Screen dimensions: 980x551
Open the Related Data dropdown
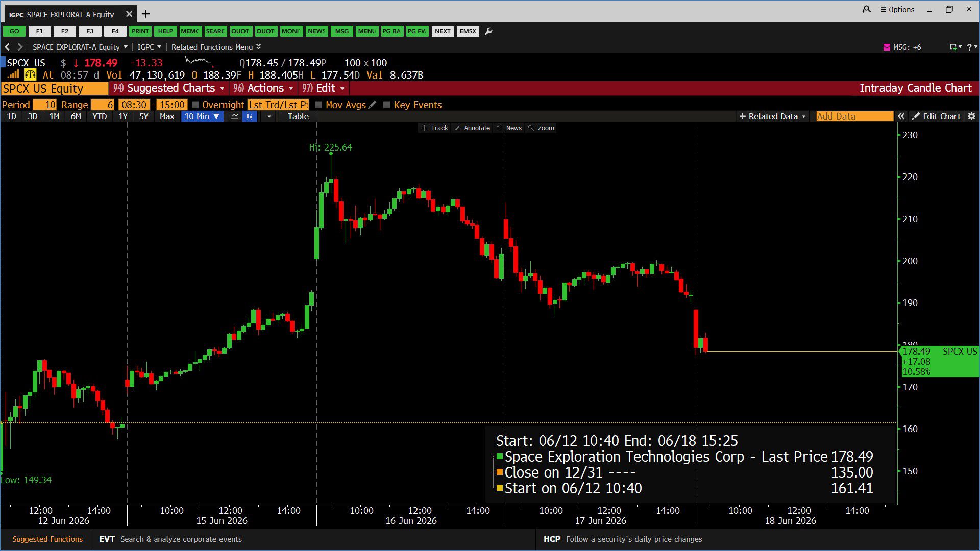click(x=772, y=116)
